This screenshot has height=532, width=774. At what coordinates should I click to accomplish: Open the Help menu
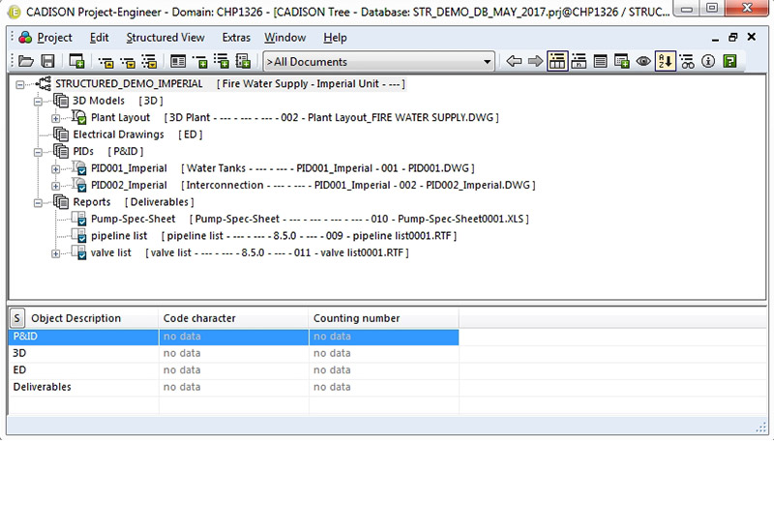tap(335, 38)
